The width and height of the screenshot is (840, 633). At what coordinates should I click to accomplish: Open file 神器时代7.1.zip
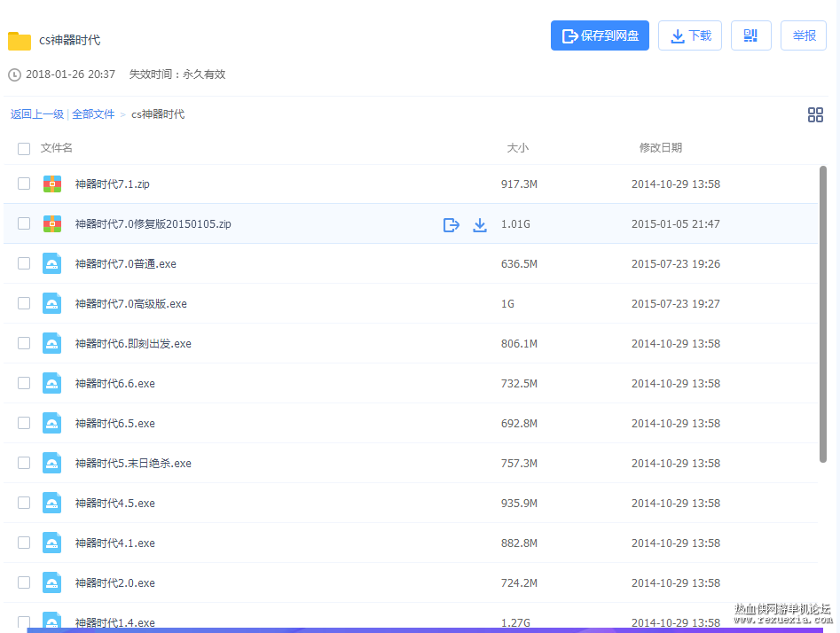112,184
